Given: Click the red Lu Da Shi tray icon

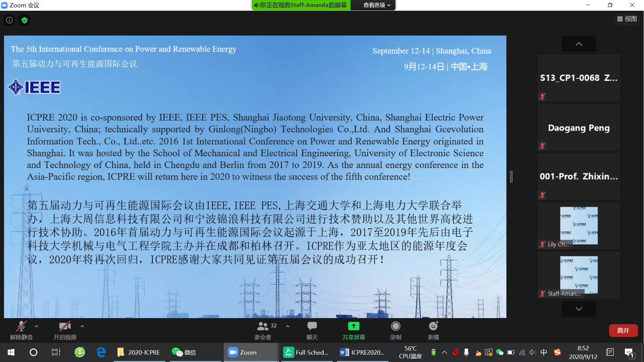Looking at the screenshot, I should pos(455,352).
